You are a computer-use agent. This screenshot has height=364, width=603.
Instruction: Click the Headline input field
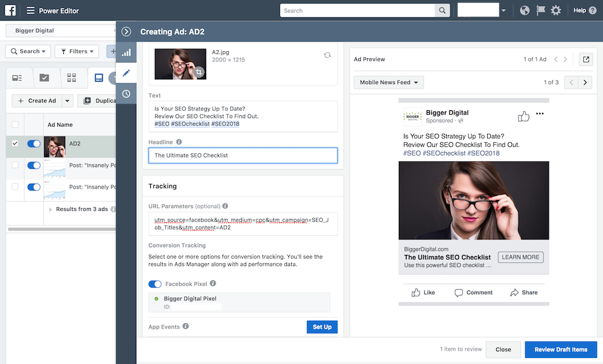(243, 155)
